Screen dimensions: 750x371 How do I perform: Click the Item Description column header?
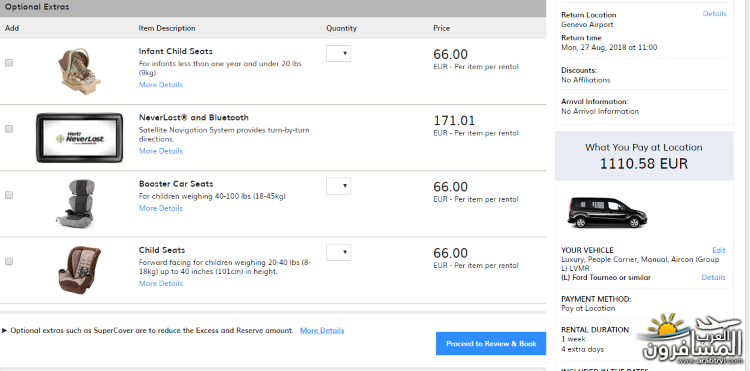(x=167, y=28)
